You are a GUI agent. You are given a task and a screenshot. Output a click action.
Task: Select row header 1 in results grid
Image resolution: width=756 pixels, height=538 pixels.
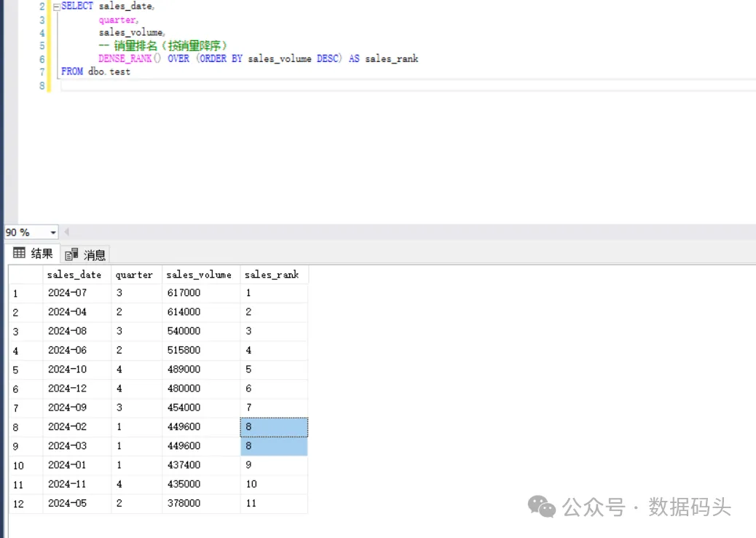(x=25, y=293)
